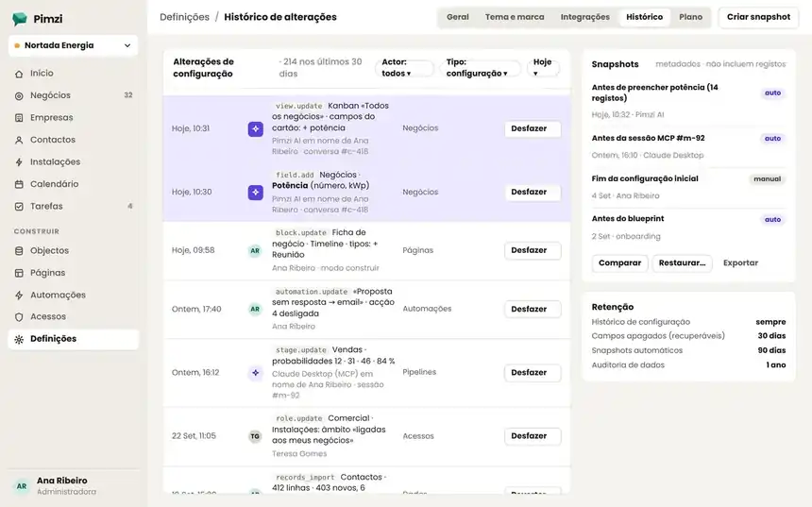The image size is (812, 507).
Task: Click the Exportar link
Action: [x=740, y=263]
